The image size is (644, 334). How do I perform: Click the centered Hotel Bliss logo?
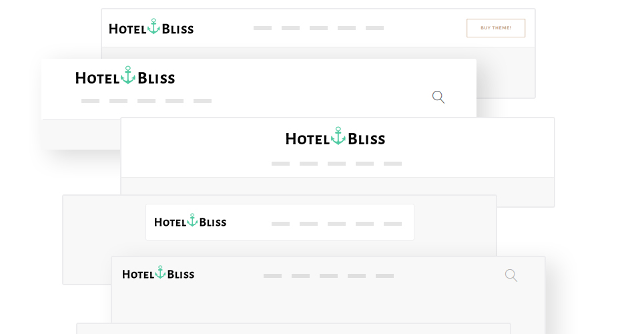coord(336,136)
